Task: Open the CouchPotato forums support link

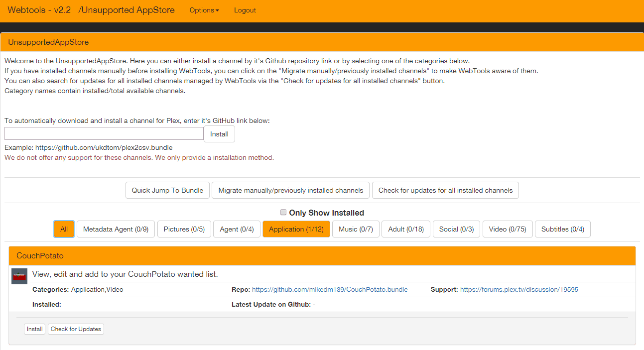Action: point(519,289)
